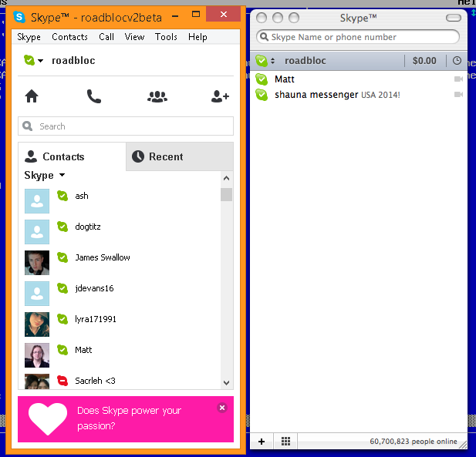
Task: Open call history clock icon in Mac Skype
Action: [x=457, y=61]
